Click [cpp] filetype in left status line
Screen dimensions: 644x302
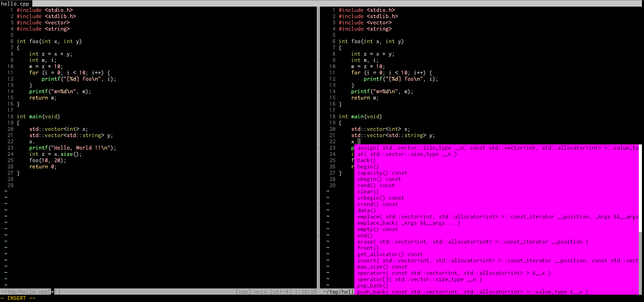243,292
